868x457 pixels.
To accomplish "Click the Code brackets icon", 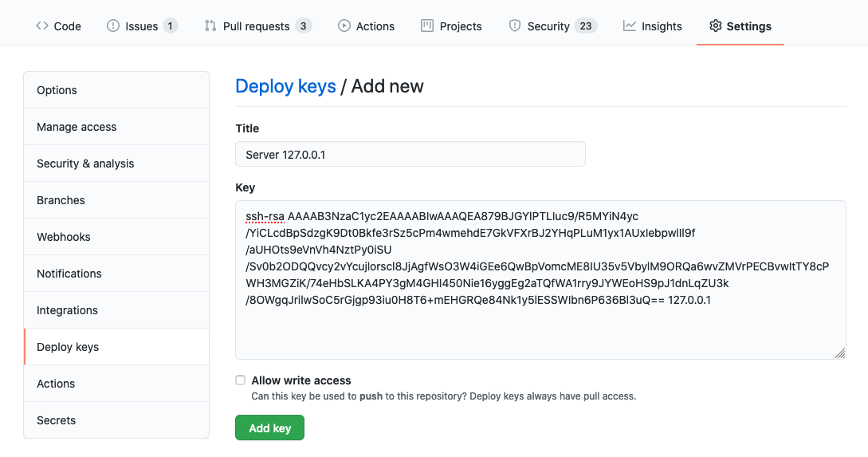I will (41, 26).
